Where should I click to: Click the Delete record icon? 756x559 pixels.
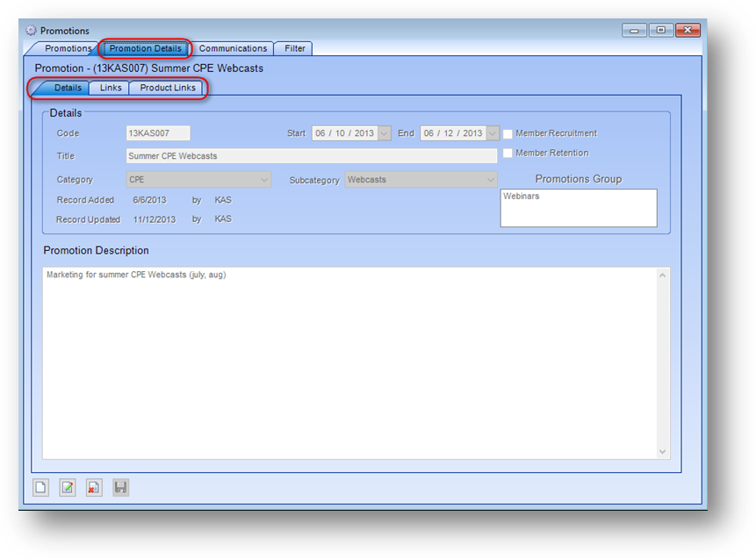(94, 488)
